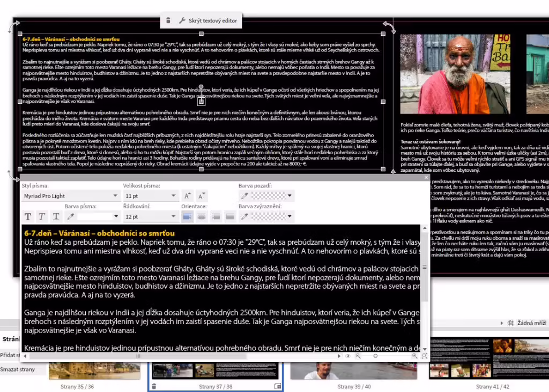Viewport: 549px width, 392px height.
Task: Click the text editor vertical scrollbar thumb
Action: [425, 267]
